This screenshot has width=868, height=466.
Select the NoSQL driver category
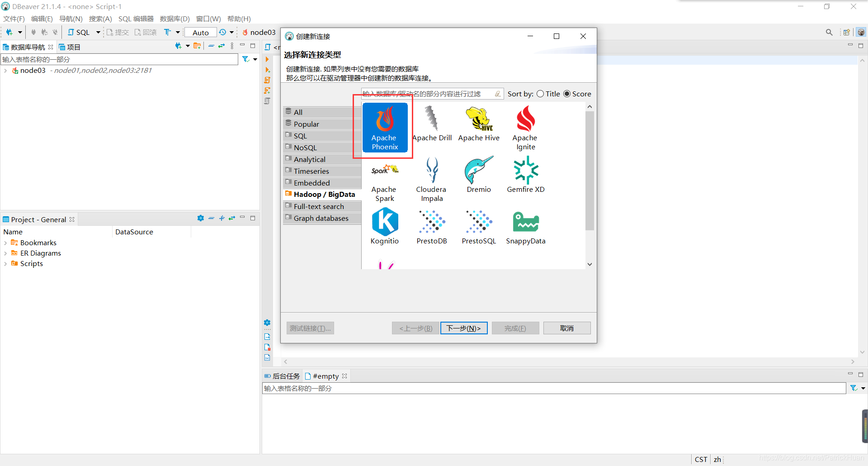[x=323, y=147]
